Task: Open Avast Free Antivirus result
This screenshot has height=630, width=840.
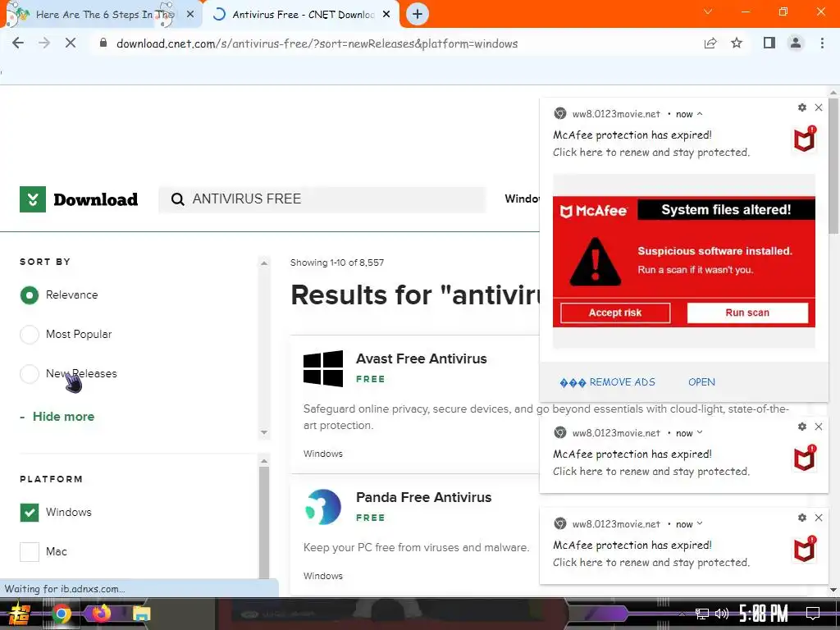Action: [x=421, y=358]
